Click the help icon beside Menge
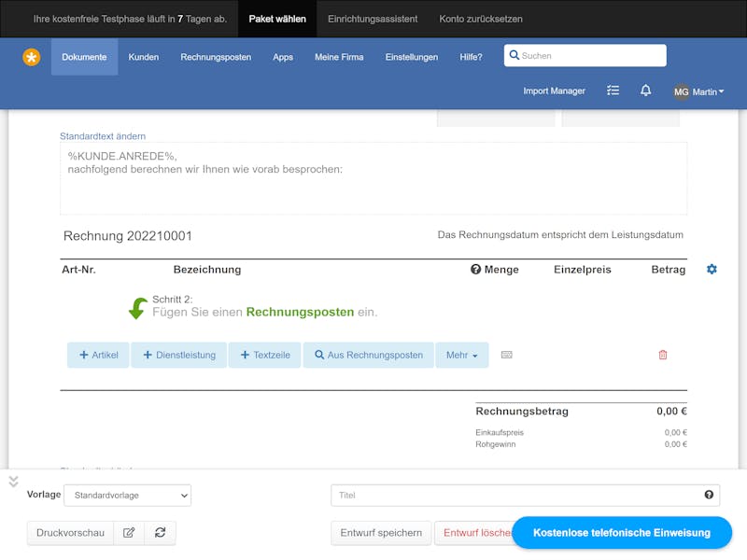 475,270
